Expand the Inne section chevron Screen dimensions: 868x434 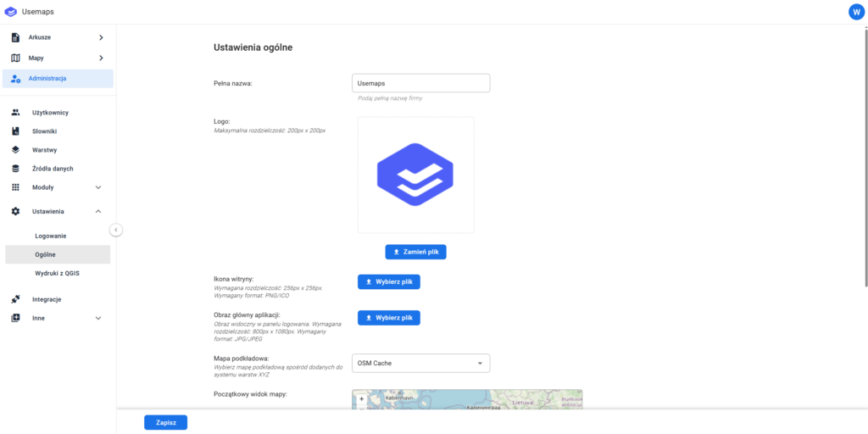click(x=98, y=318)
